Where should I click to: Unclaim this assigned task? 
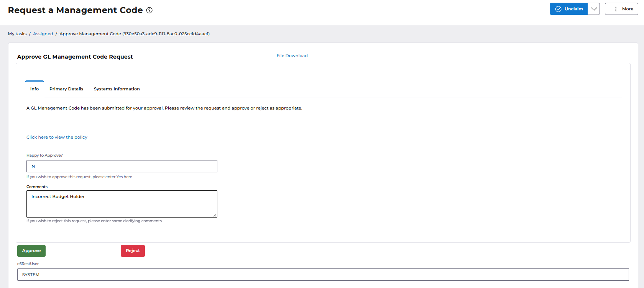[568, 9]
